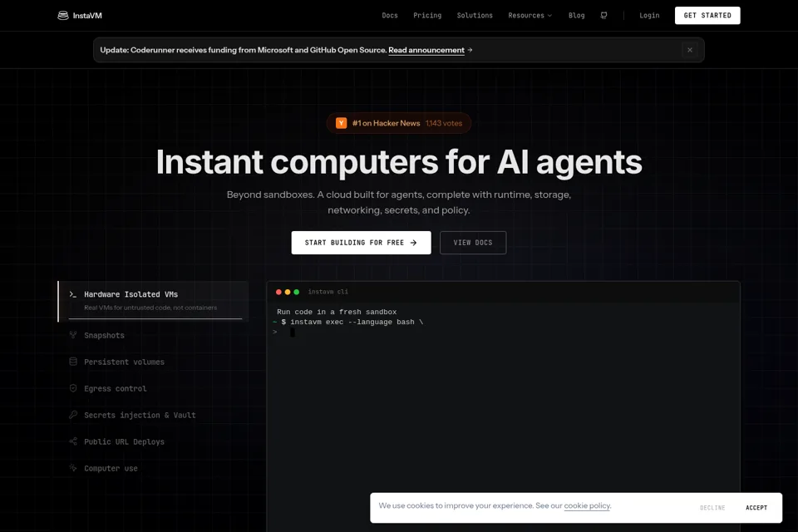Open the #1 on Hacker News badge
798x532 pixels.
coord(399,123)
